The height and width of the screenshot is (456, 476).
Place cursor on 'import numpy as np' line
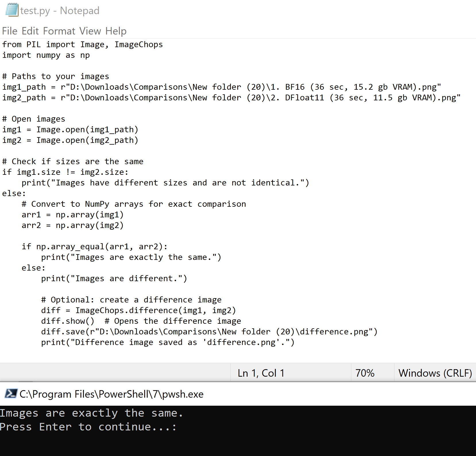(46, 55)
